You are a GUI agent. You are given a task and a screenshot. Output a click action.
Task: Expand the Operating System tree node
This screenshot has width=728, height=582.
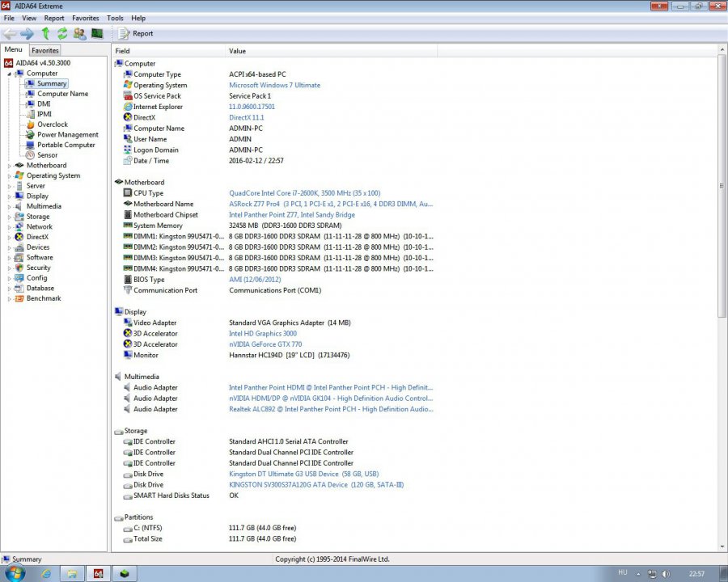(9, 176)
